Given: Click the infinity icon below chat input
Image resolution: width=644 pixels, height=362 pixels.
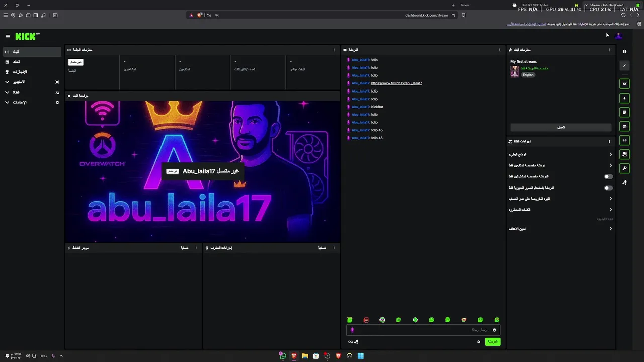Looking at the screenshot, I should coord(351,342).
